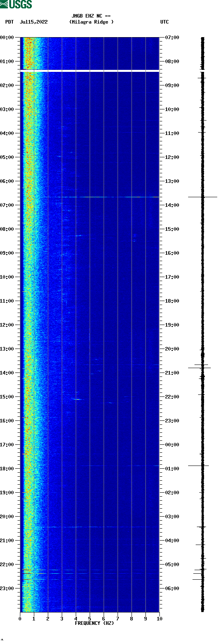Click the USGS logo
Screen dimensions: 220x644
(16, 4)
